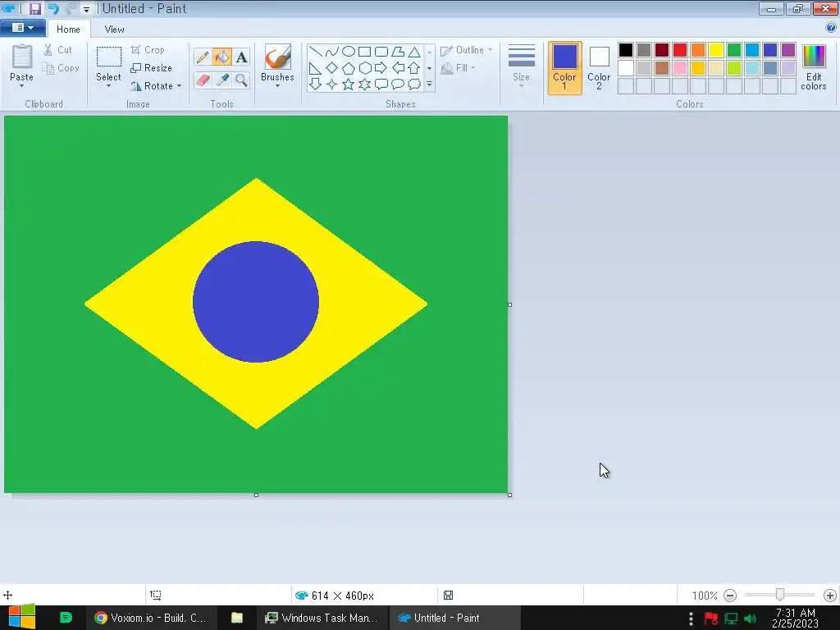Open the Size dropdown
This screenshot has height=630, width=840.
[x=521, y=66]
